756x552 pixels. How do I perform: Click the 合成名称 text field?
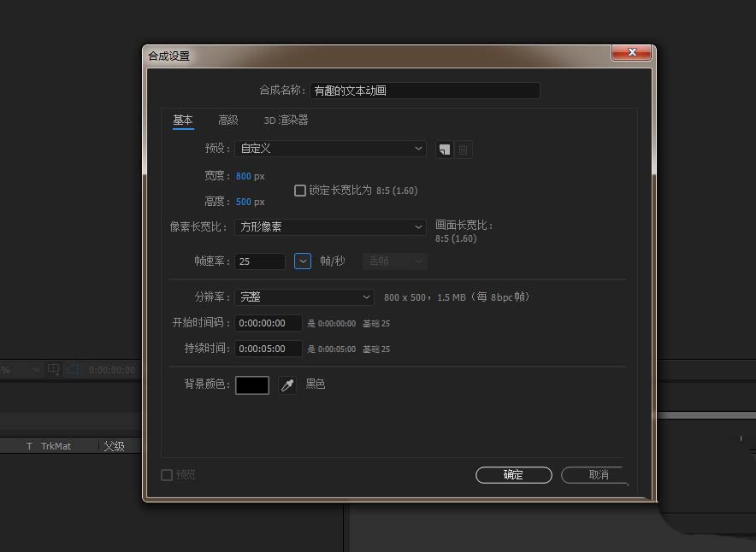pos(425,91)
